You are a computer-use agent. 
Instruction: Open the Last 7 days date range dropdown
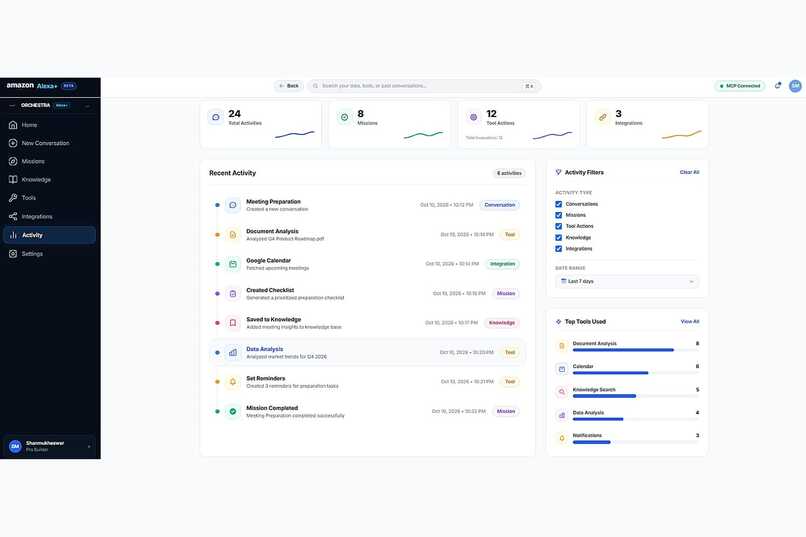click(627, 282)
